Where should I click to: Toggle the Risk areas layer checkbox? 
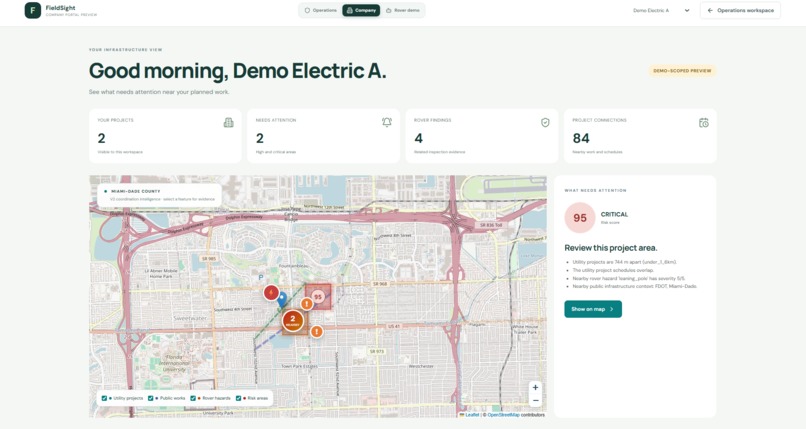[x=239, y=398]
